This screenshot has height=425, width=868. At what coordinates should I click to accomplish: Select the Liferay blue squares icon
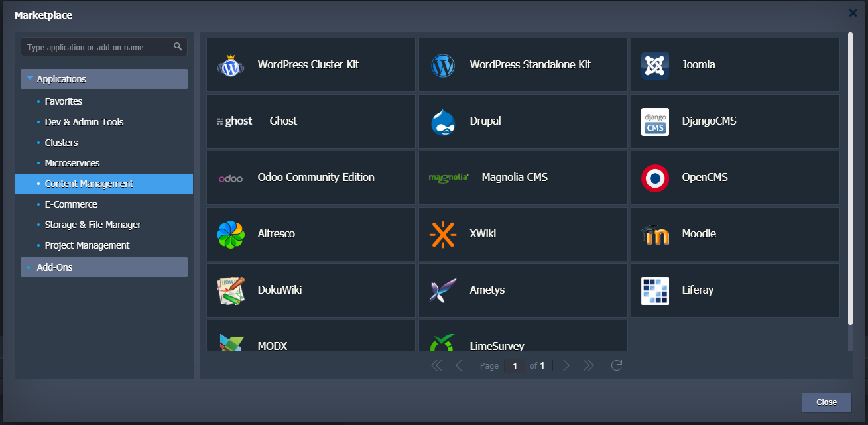coord(654,291)
